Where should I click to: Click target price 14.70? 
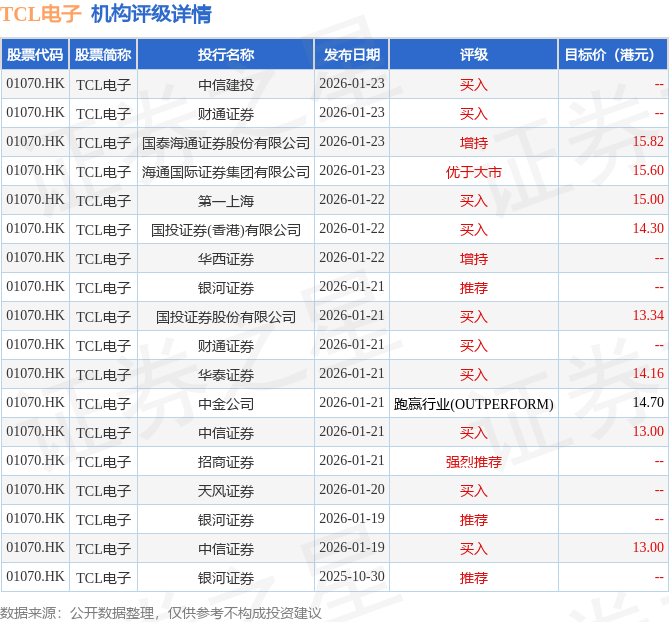pyautogui.click(x=648, y=402)
